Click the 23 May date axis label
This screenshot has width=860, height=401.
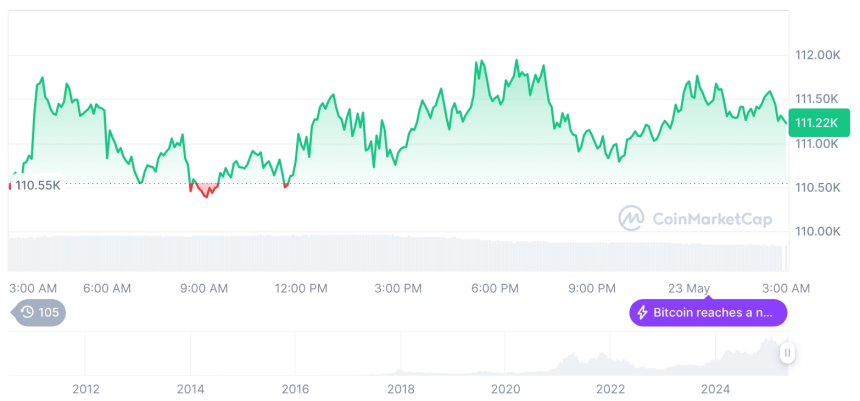688,288
